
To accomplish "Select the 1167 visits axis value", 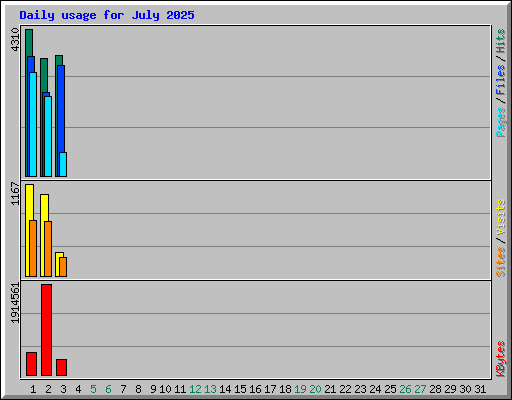I will tap(15, 193).
